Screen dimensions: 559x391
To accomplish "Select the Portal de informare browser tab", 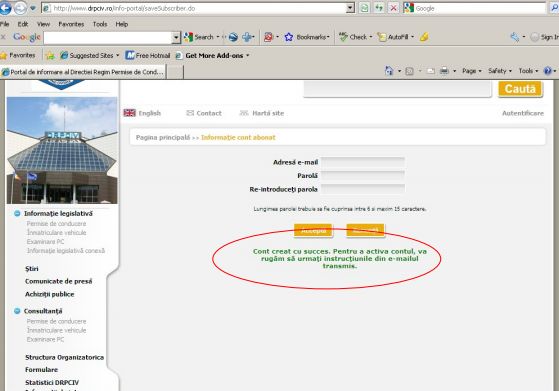I will (83, 72).
